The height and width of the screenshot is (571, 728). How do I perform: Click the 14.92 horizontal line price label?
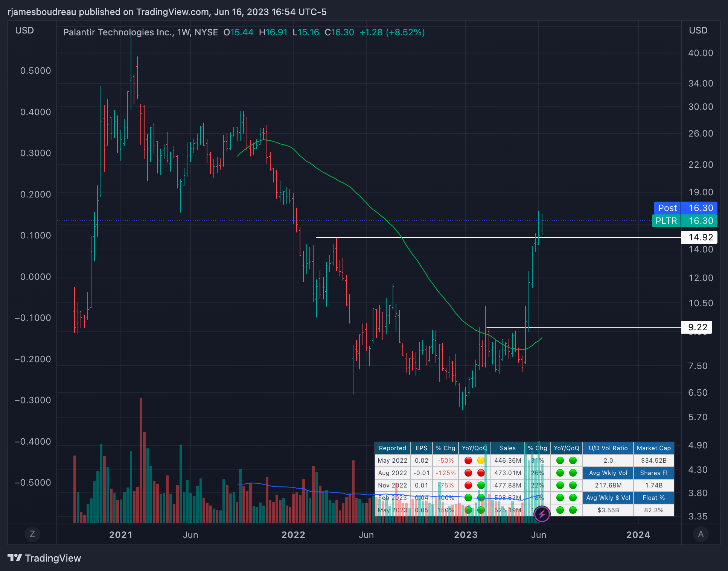coord(699,237)
